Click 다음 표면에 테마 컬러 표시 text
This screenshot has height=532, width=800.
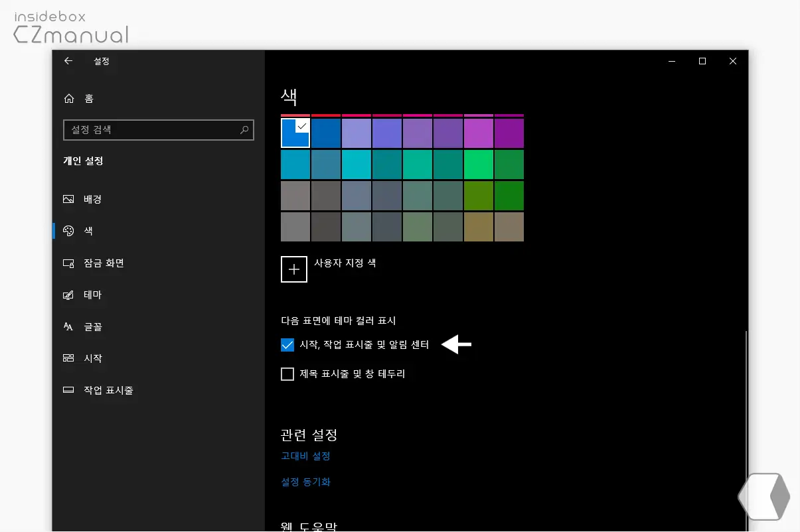(x=338, y=321)
